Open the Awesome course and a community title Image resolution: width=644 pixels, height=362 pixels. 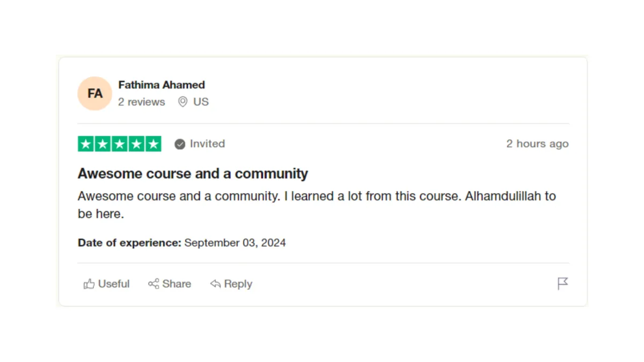(193, 174)
